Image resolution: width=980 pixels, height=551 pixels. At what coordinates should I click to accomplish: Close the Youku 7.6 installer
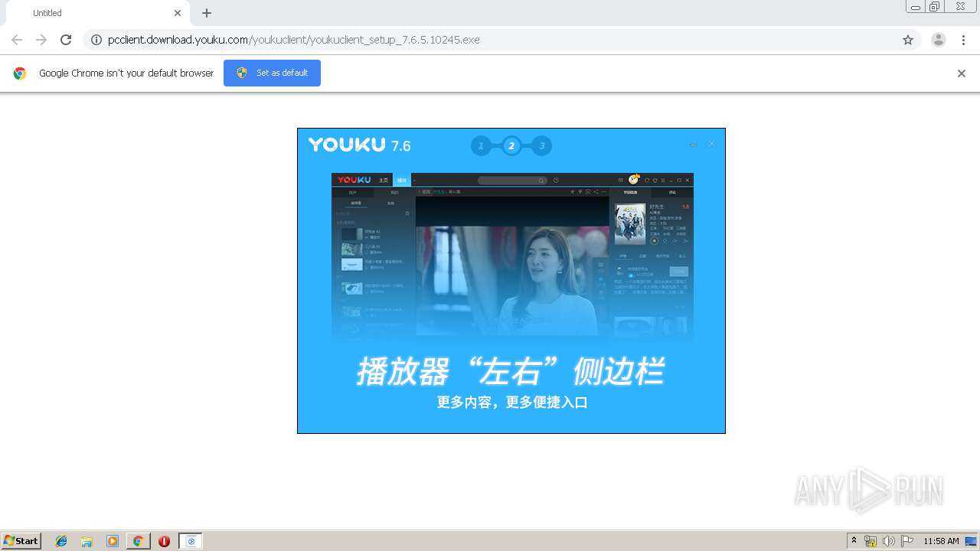pos(711,144)
